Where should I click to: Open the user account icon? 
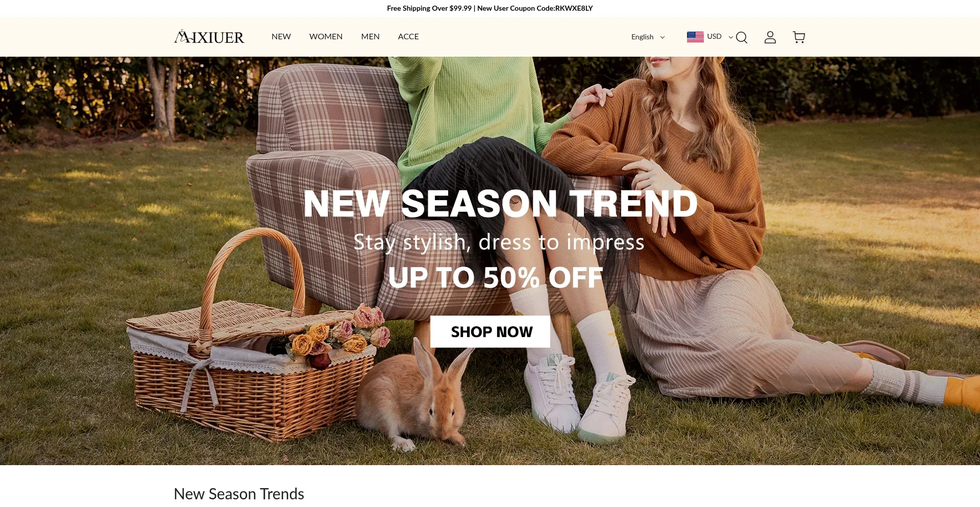pos(770,37)
